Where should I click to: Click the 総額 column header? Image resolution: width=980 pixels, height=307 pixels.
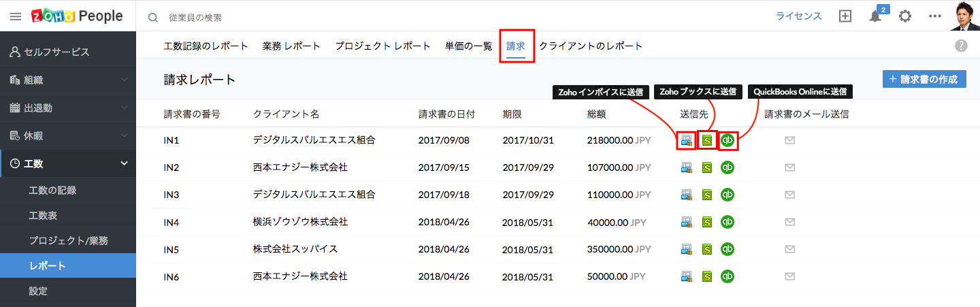(596, 114)
